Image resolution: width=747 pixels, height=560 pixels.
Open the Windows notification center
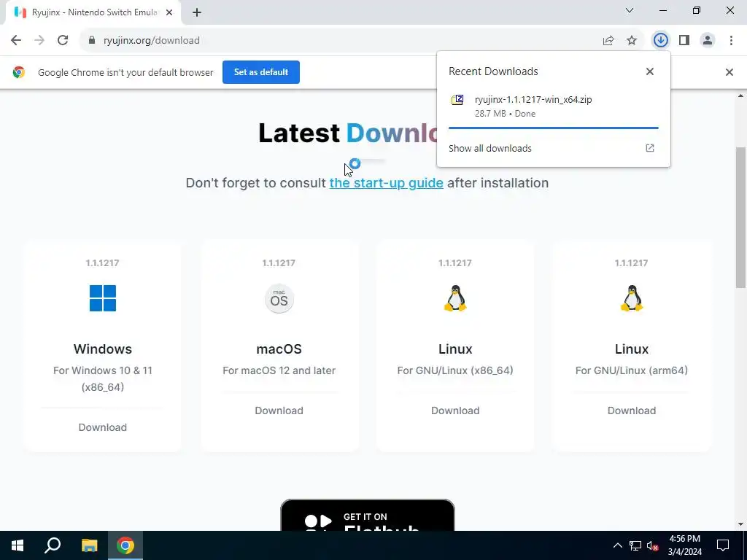[723, 545]
